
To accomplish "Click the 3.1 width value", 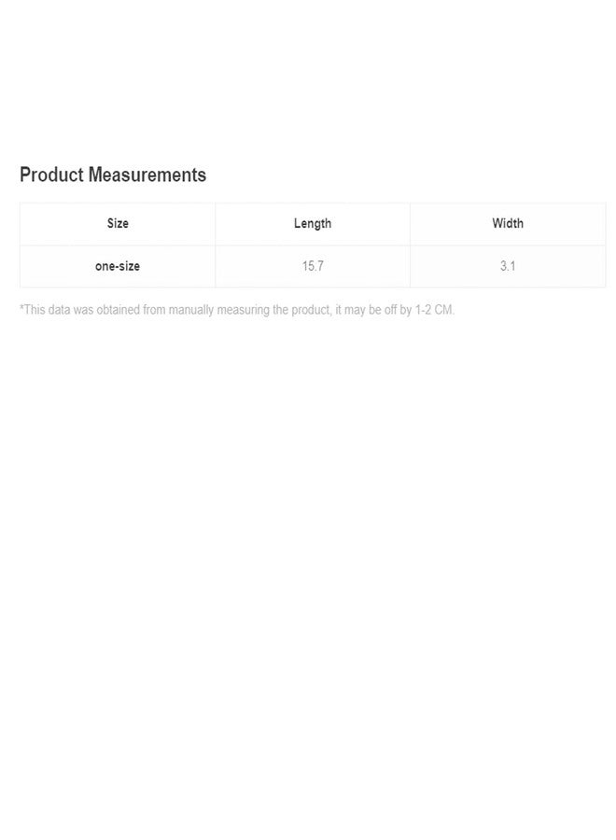I will click(508, 266).
